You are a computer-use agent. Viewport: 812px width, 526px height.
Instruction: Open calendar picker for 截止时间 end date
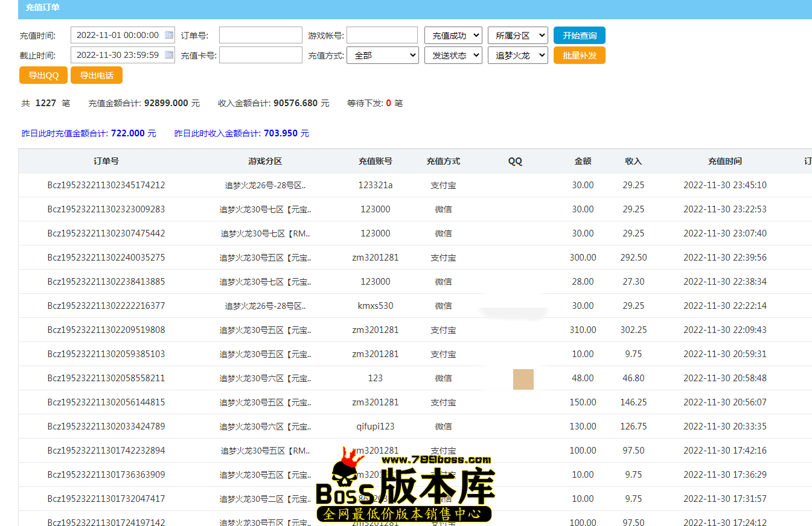tap(169, 55)
